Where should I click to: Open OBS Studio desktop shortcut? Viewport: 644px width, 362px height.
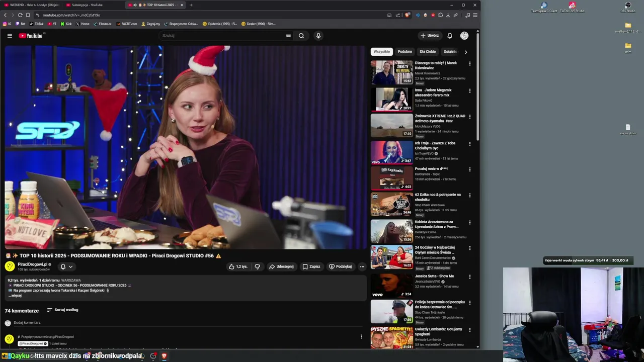tap(628, 7)
